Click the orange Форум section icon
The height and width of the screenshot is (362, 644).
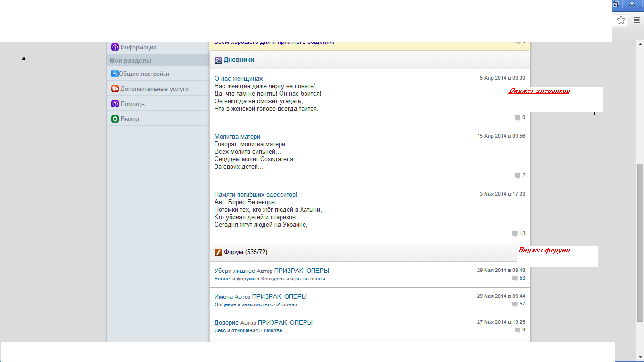click(x=218, y=252)
